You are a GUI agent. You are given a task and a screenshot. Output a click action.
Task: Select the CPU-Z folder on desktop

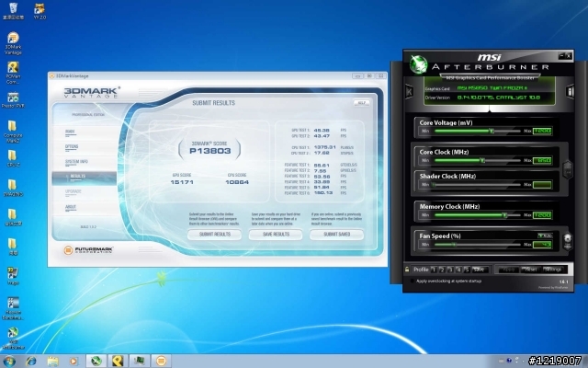pos(12,158)
